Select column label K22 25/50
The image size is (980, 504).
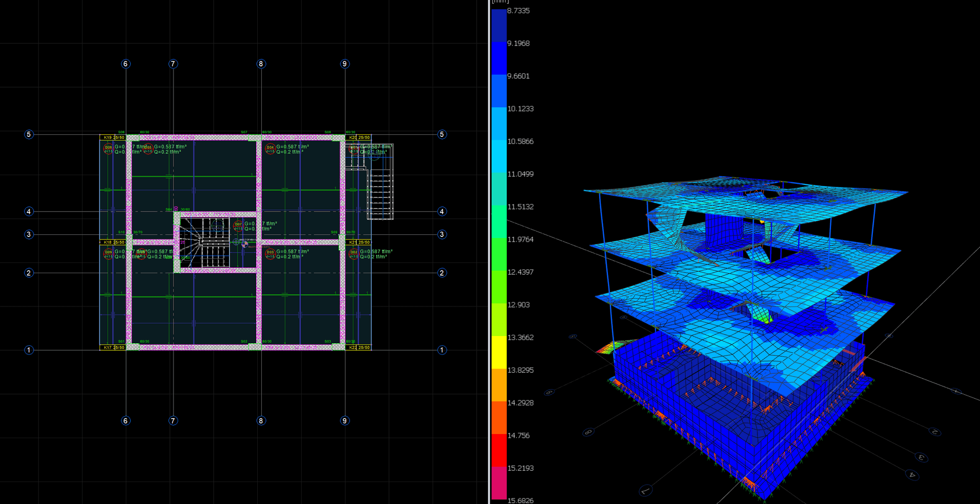(359, 347)
